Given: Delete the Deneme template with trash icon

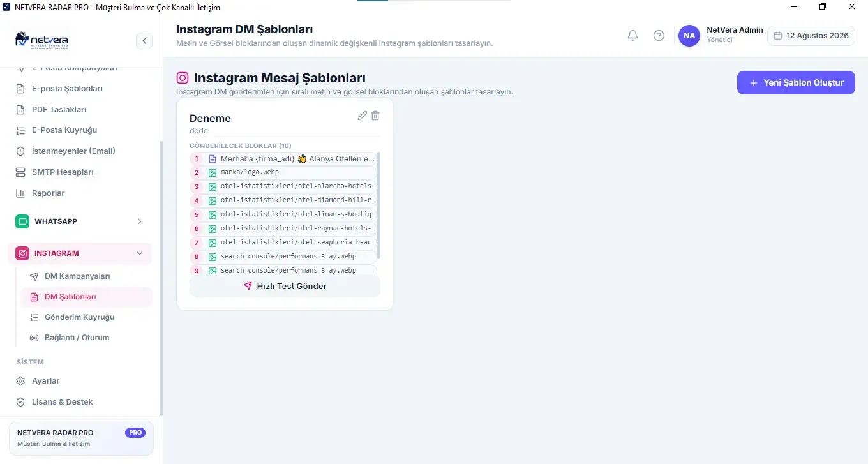Looking at the screenshot, I should point(375,116).
